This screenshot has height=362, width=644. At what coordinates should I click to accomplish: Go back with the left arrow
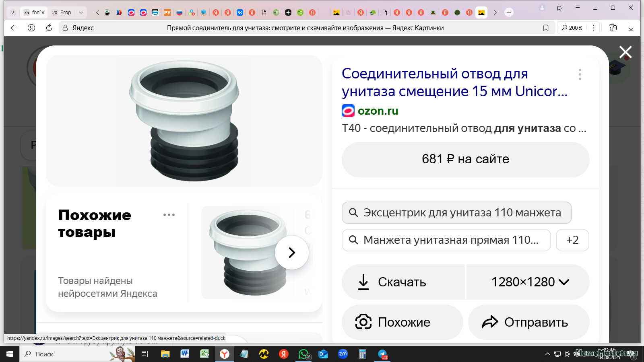14,28
